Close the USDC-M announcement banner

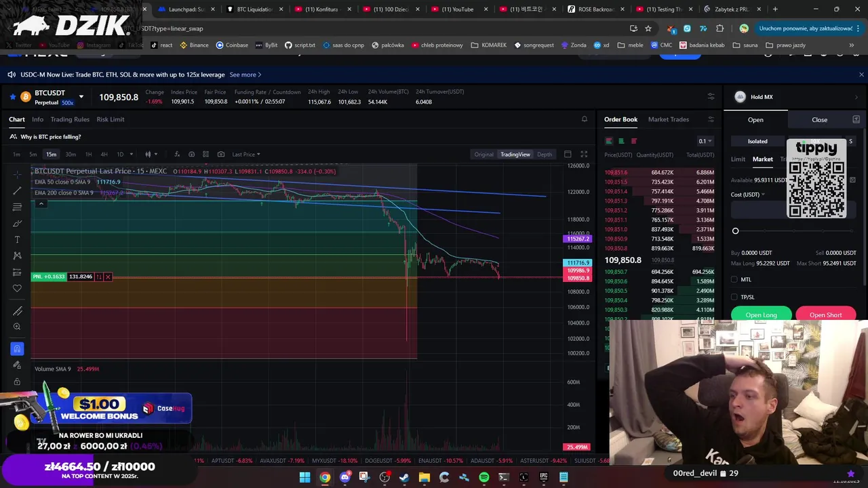861,75
